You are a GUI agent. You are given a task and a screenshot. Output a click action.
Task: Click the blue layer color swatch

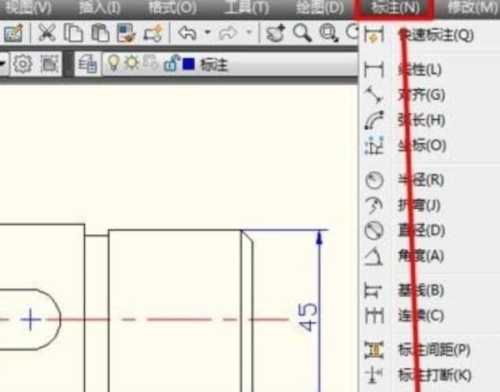(x=189, y=64)
